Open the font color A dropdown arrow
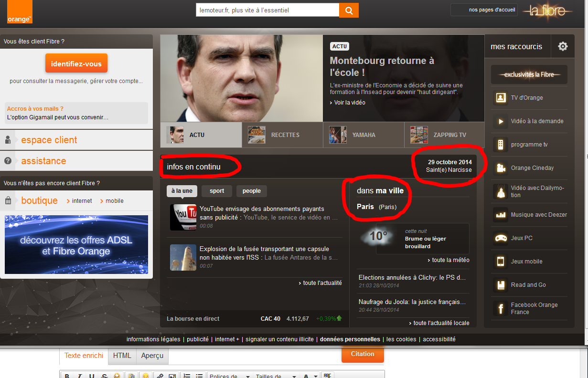The height and width of the screenshot is (378, 588). click(x=315, y=376)
